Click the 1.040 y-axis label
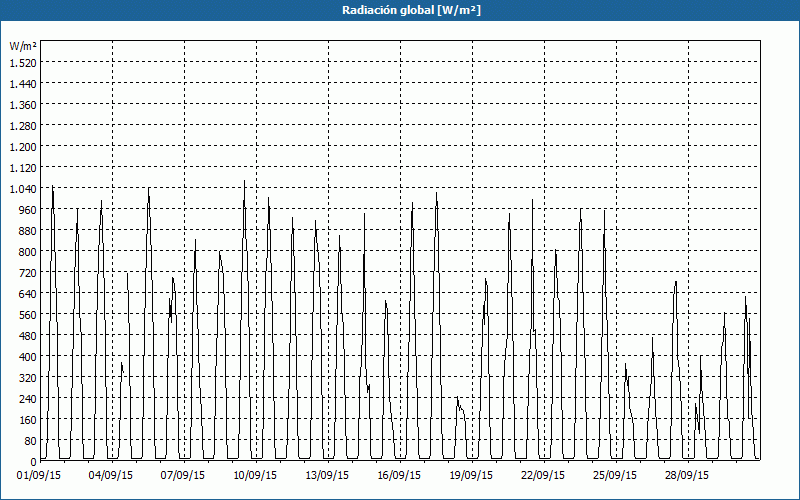 23,189
